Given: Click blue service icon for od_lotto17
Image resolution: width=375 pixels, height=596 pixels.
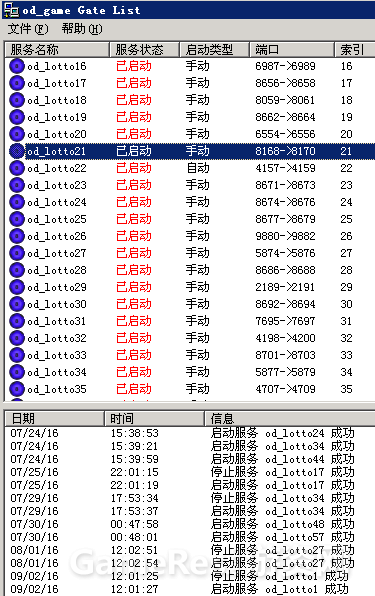Looking at the screenshot, I should tap(17, 83).
